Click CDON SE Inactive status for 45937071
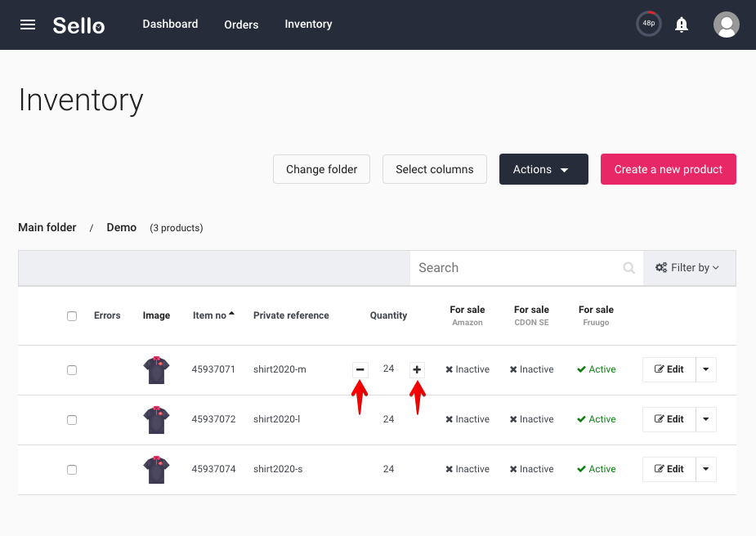Viewport: 756px width, 536px height. tap(531, 369)
